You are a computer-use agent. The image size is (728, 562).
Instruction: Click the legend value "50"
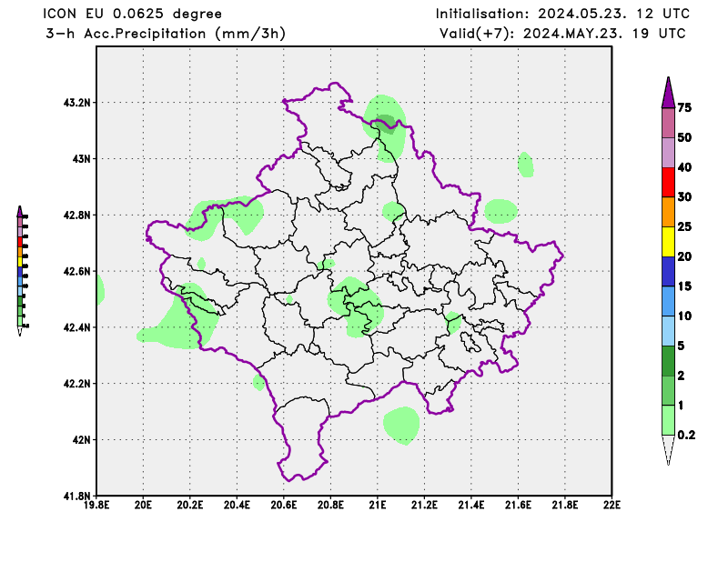tap(684, 137)
